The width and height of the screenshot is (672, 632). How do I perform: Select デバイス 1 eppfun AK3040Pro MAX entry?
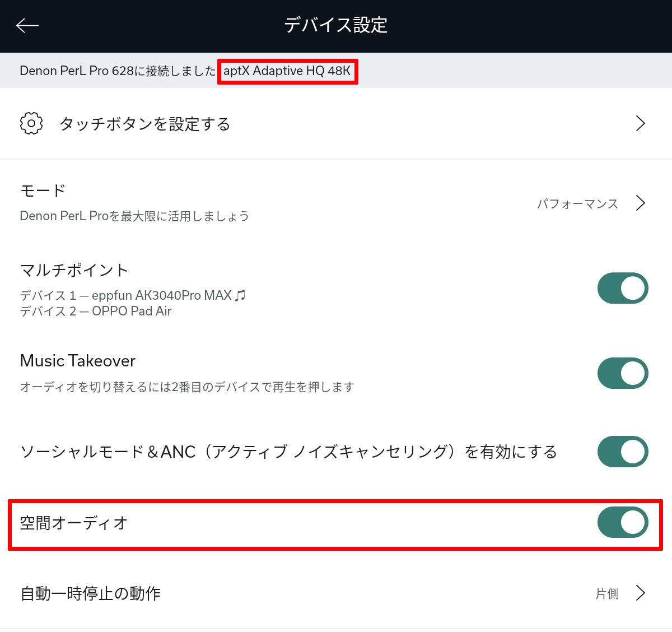[133, 295]
